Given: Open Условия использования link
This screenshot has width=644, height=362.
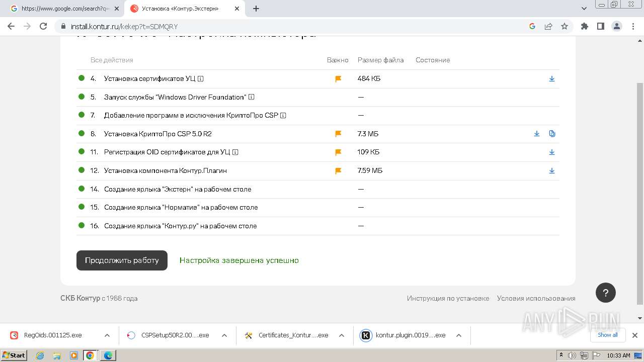Looking at the screenshot, I should [x=536, y=298].
